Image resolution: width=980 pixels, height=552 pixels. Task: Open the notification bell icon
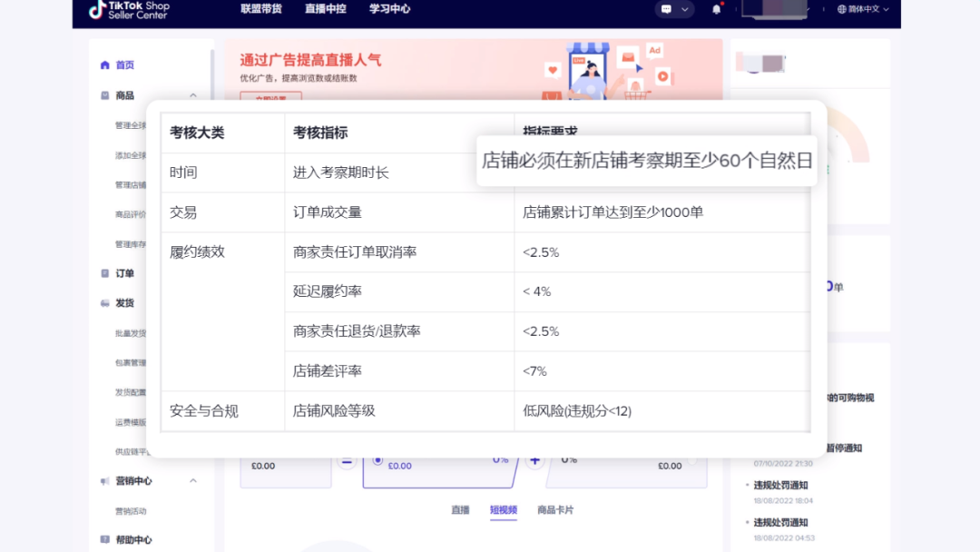(x=716, y=9)
